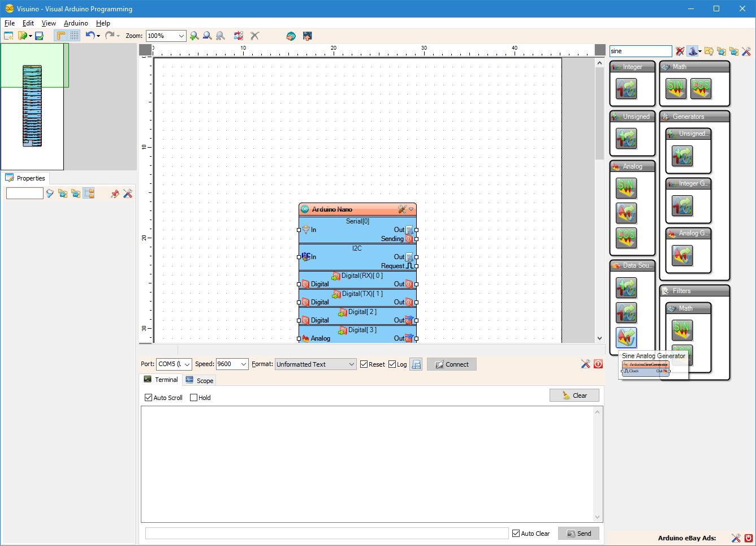Open the View menu
Viewport: 756px width, 546px height.
(49, 23)
